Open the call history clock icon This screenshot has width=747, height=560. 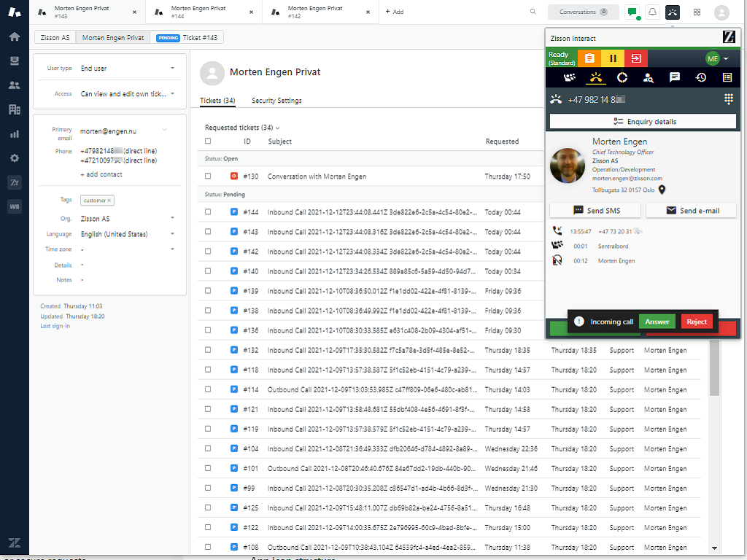[x=701, y=77]
